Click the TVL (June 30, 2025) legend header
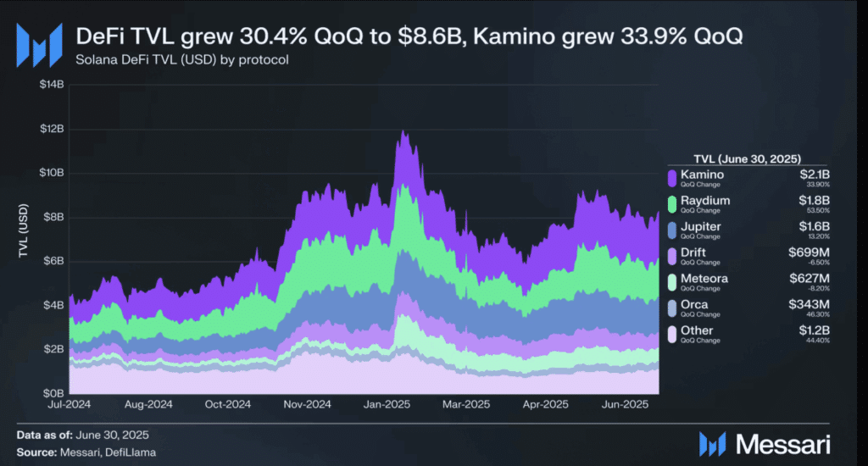Viewport: 868px width, 466px height. pos(748,158)
